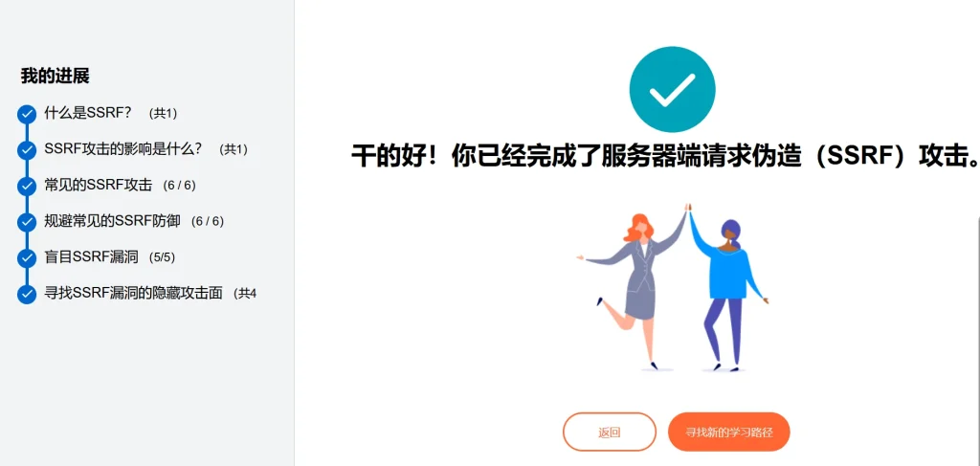Click checkmark icon beside SSRF攻击的影响是什么?
The width and height of the screenshot is (980, 466).
[x=27, y=150]
